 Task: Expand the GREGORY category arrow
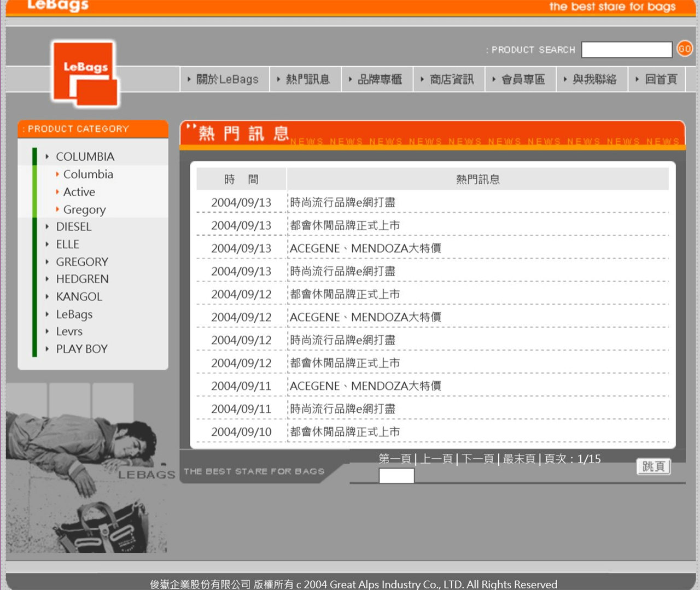pos(47,262)
